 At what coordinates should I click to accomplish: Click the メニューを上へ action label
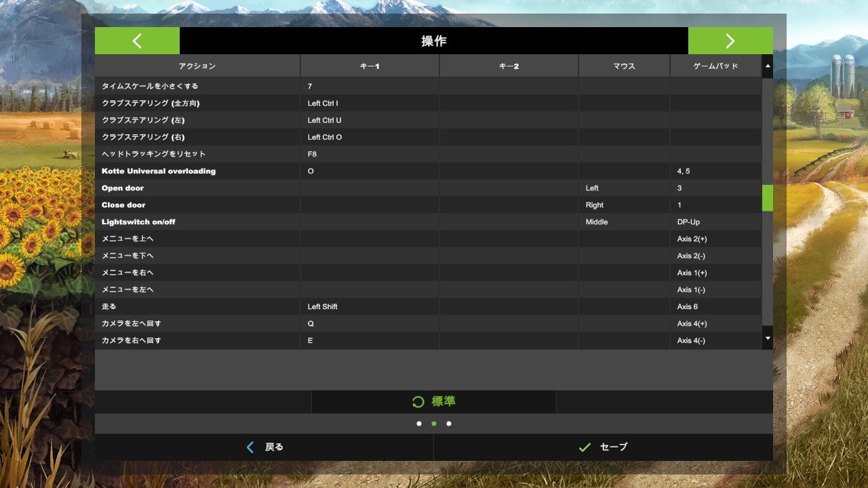coord(127,239)
